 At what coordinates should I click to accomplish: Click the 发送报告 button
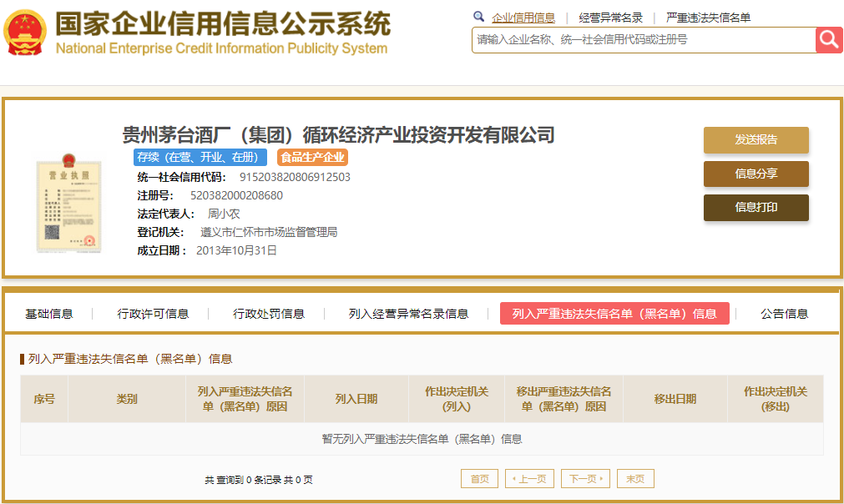(756, 140)
